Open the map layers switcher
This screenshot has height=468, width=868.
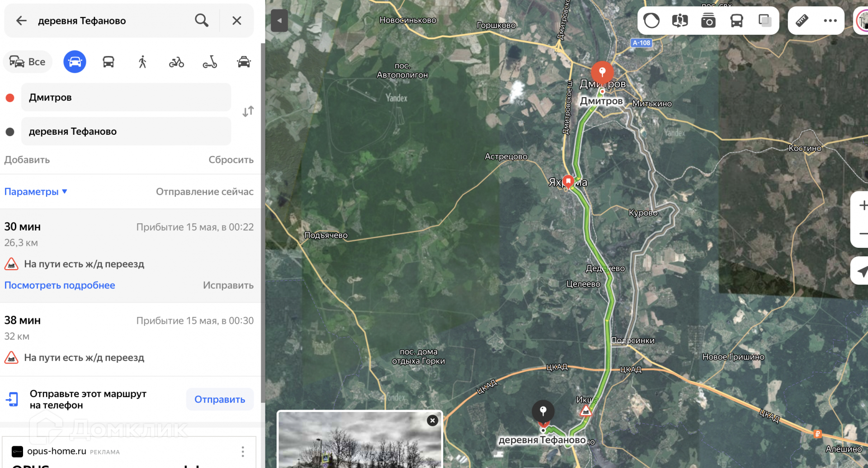[x=765, y=21]
